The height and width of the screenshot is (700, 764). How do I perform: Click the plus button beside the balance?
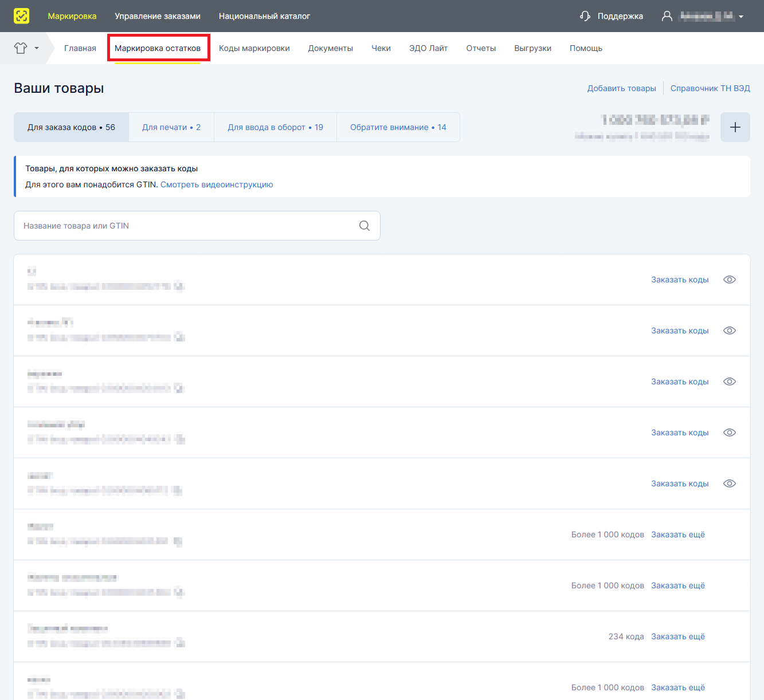click(735, 127)
